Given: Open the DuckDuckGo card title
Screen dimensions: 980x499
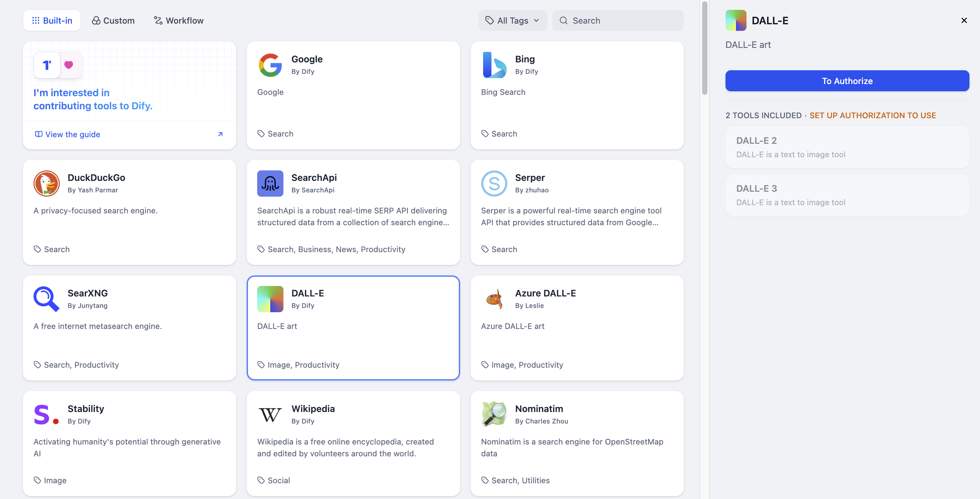Looking at the screenshot, I should point(96,177).
